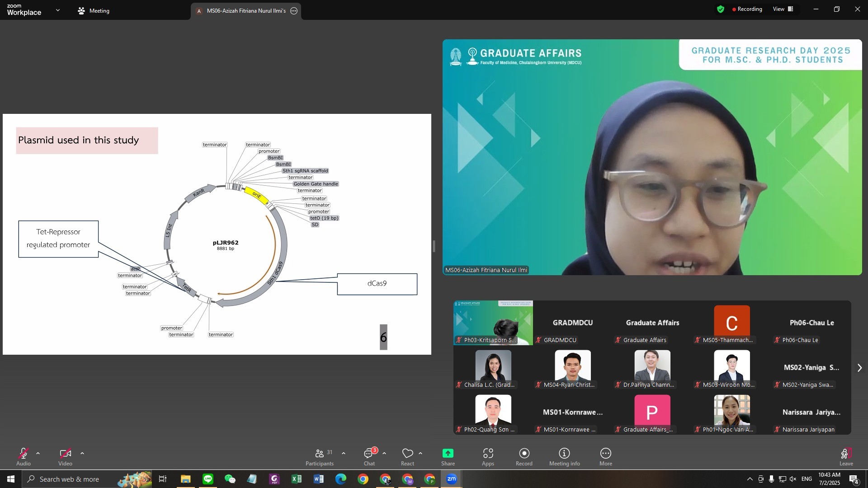
Task: Turn on Video camera
Action: [65, 454]
